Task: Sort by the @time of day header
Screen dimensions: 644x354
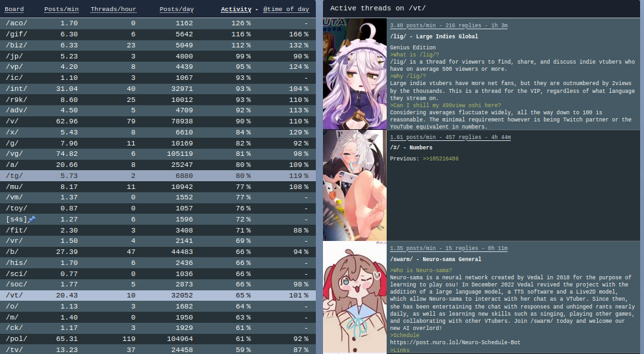Action: pos(286,9)
